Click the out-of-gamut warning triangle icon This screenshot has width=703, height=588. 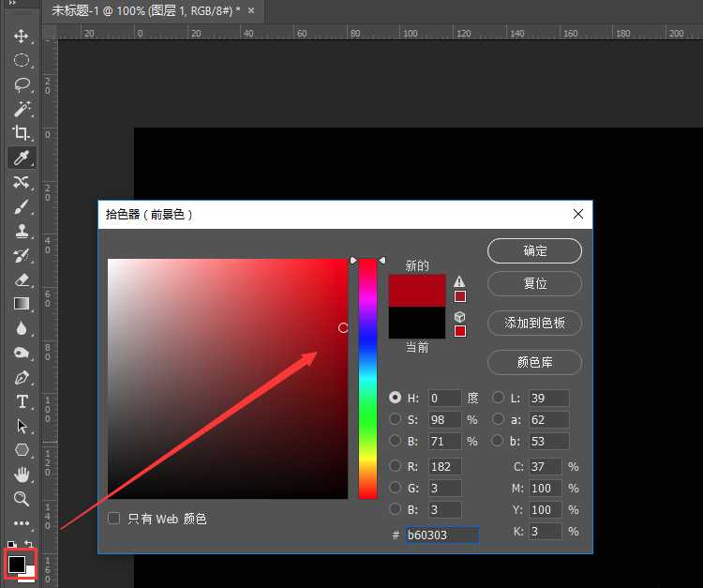(459, 281)
